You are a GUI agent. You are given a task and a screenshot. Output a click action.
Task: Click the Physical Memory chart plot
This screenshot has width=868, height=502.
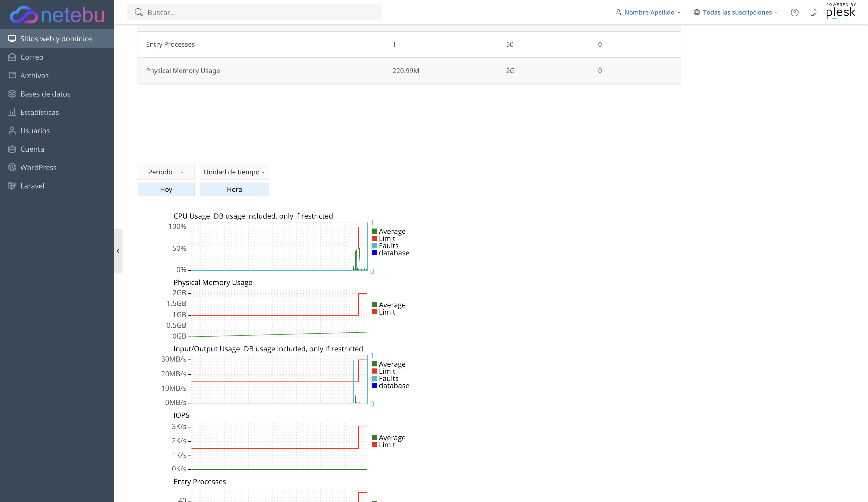point(279,313)
